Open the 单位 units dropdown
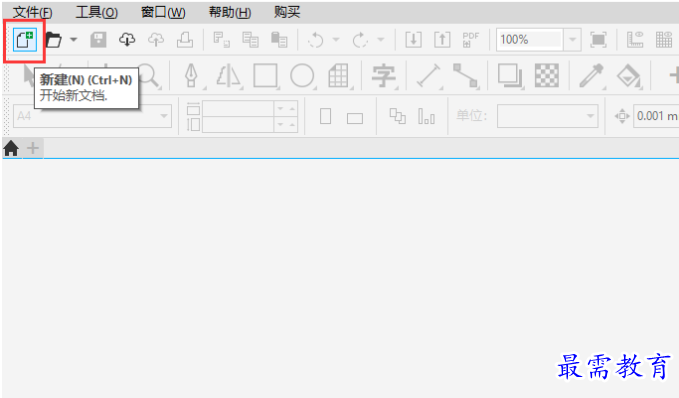Screen dimensions: 679x398 tap(548, 116)
